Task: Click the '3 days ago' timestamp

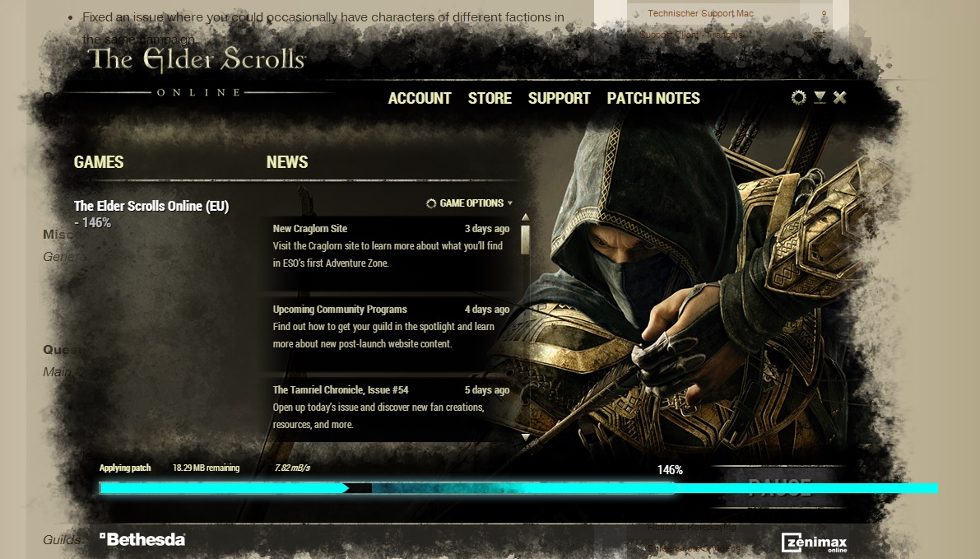Action: click(x=487, y=229)
